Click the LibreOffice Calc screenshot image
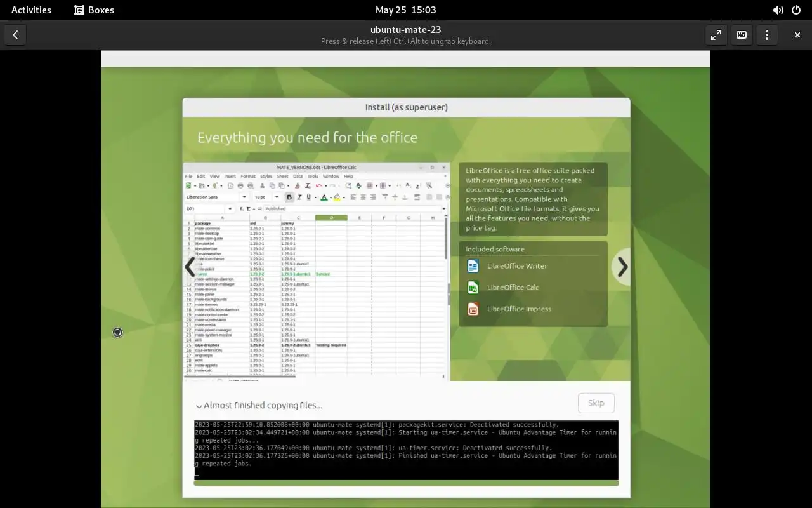The image size is (812, 508). (317, 271)
